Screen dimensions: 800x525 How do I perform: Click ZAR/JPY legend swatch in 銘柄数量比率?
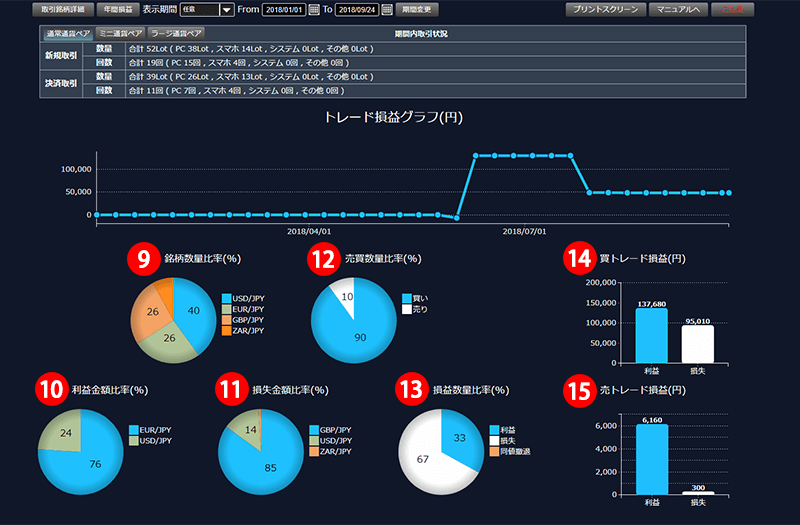pos(227,331)
